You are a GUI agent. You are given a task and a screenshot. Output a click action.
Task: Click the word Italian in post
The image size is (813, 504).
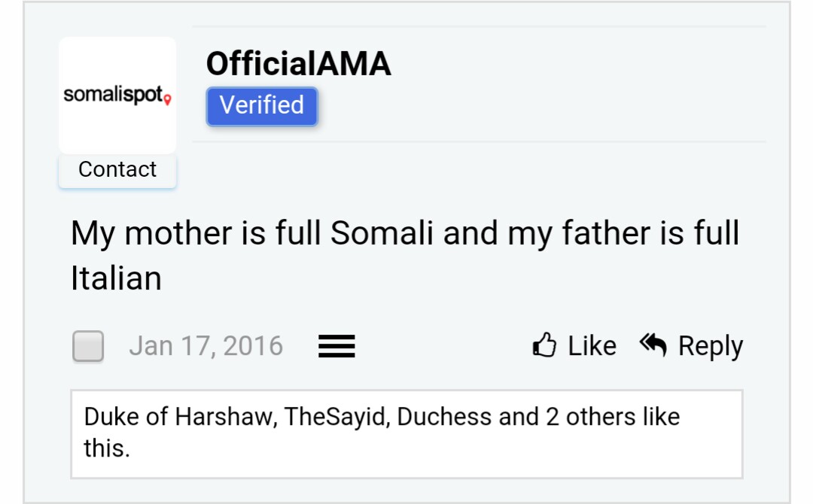116,278
